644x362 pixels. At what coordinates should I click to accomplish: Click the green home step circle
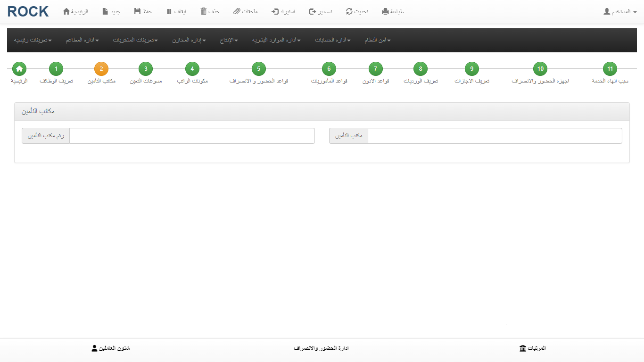(x=19, y=69)
